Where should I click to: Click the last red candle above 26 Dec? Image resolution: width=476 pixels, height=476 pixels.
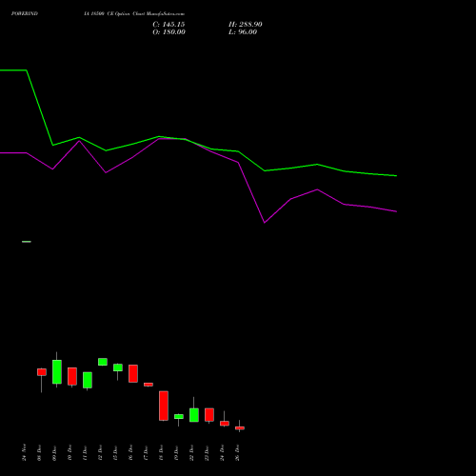click(240, 428)
